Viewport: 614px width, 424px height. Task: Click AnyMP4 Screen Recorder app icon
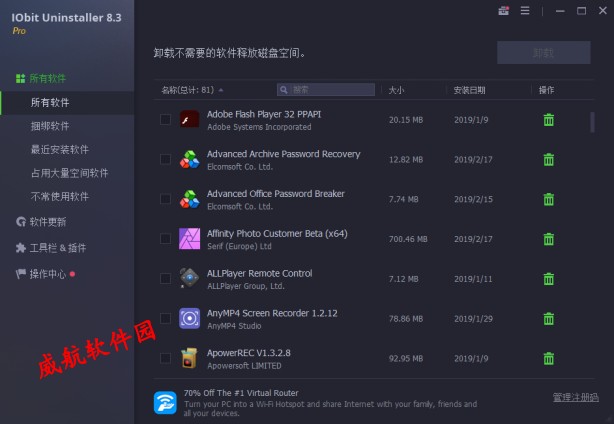190,318
